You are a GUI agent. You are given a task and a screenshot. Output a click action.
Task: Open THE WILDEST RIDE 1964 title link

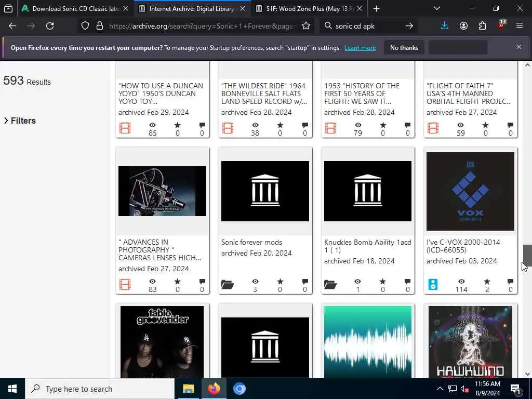pos(264,94)
